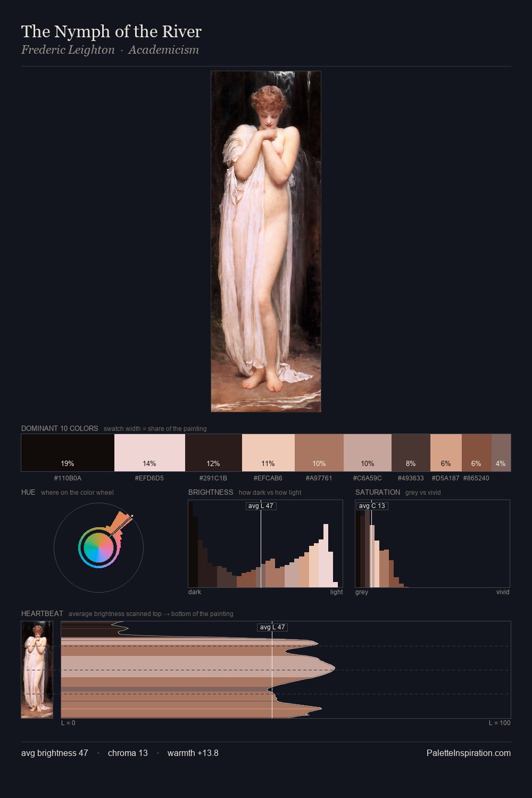
Task: Click the 'vivid' axis label under Saturation
Action: coord(503,592)
